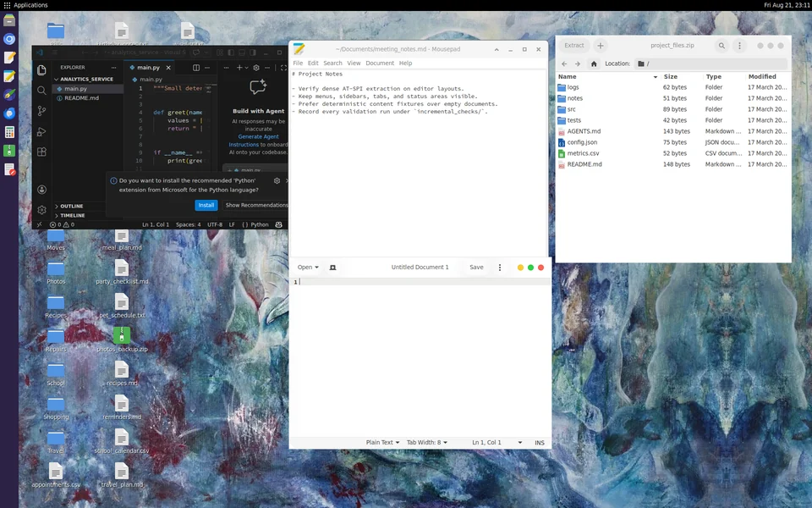Close the main.py editor tab
The width and height of the screenshot is (812, 508).
coord(168,68)
